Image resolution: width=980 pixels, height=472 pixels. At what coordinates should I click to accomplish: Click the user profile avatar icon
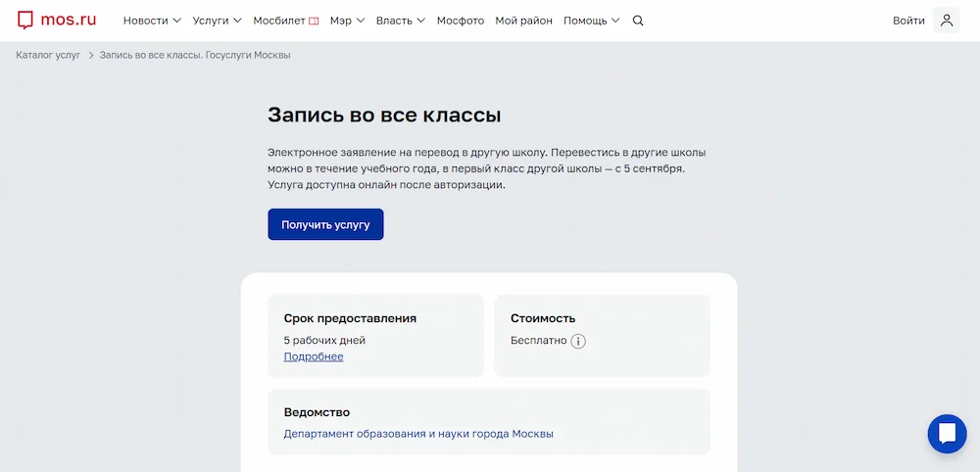point(947,21)
